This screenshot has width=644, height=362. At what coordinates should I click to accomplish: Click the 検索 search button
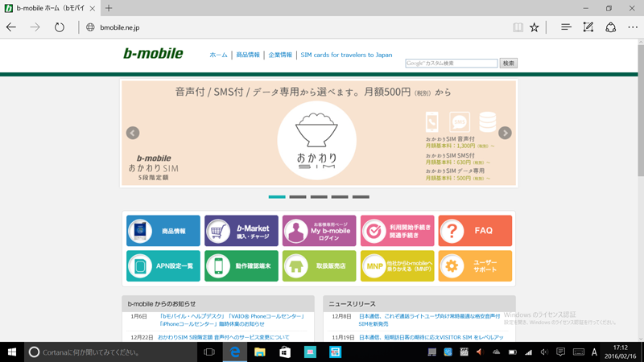pyautogui.click(x=509, y=64)
